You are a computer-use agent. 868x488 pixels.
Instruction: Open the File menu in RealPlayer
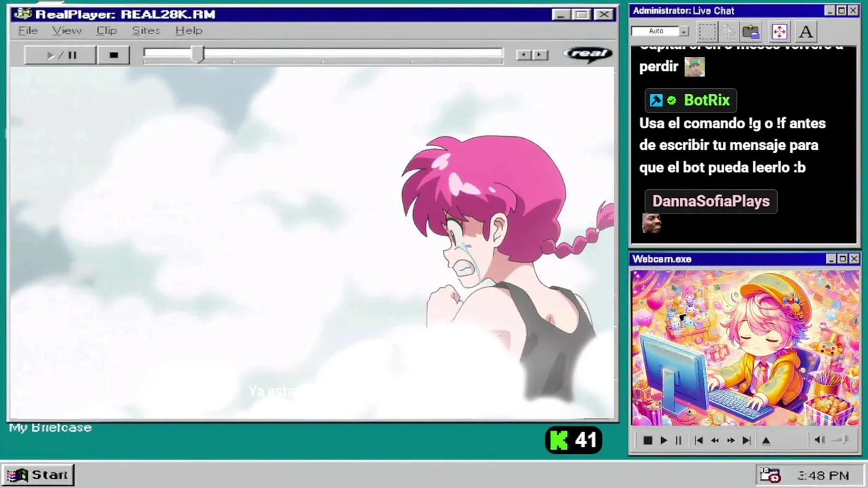click(x=28, y=30)
